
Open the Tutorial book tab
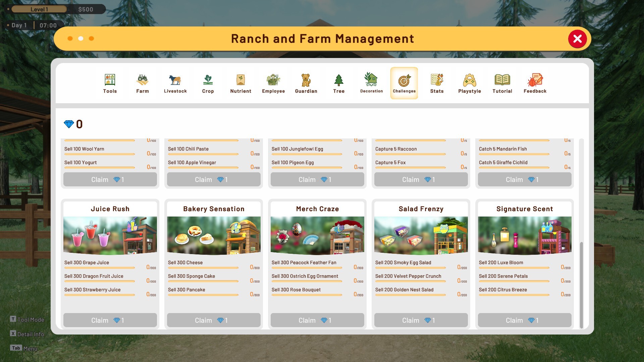(x=502, y=83)
